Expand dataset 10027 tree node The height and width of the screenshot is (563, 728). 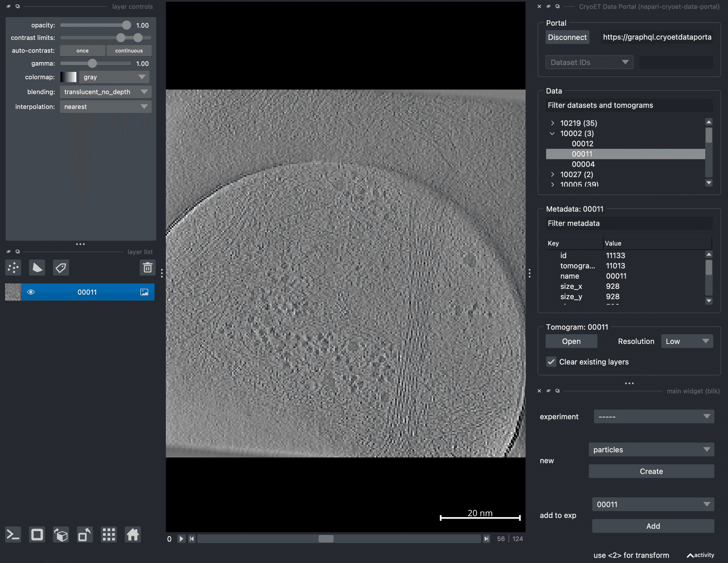pos(552,174)
